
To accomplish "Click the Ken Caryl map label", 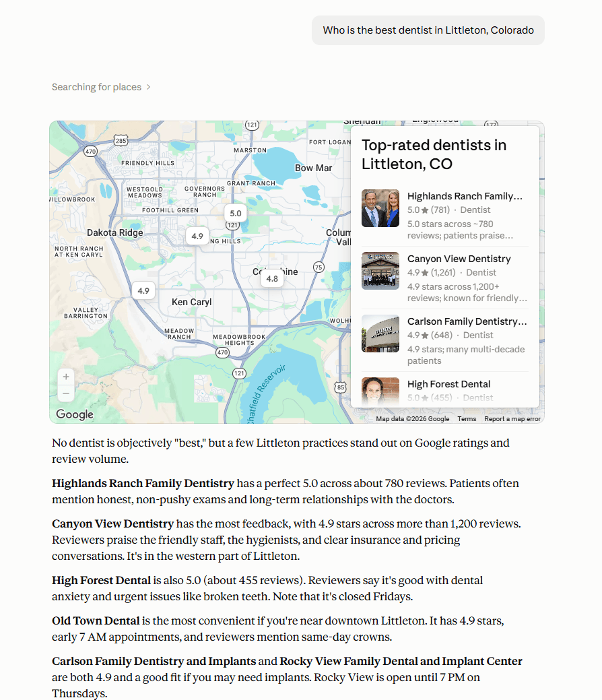I will point(191,303).
